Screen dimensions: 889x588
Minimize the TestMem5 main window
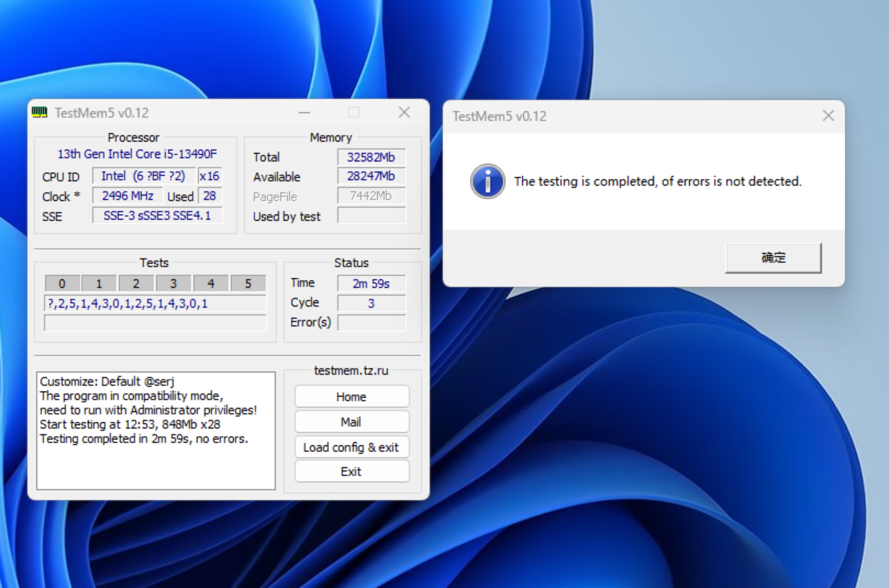[x=304, y=113]
